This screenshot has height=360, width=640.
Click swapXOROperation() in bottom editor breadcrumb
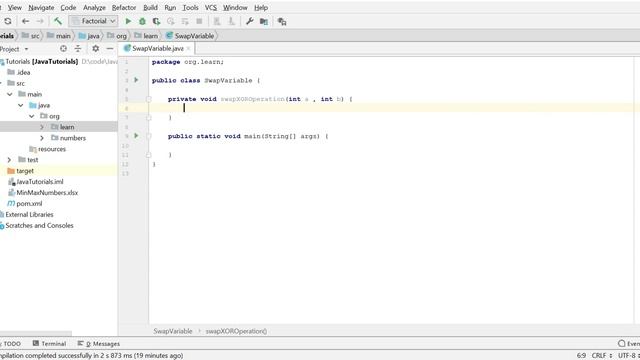236,331
